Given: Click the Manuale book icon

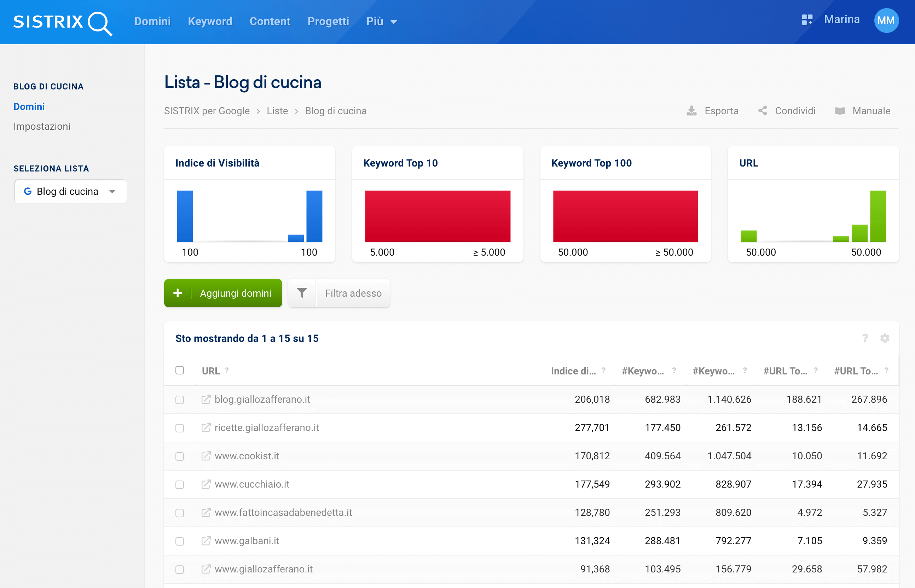Looking at the screenshot, I should click(840, 111).
